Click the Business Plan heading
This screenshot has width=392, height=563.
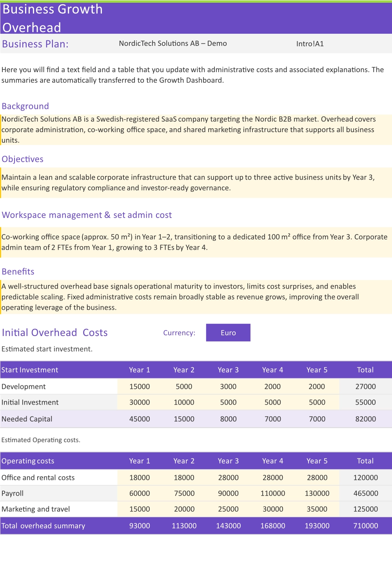pos(35,44)
